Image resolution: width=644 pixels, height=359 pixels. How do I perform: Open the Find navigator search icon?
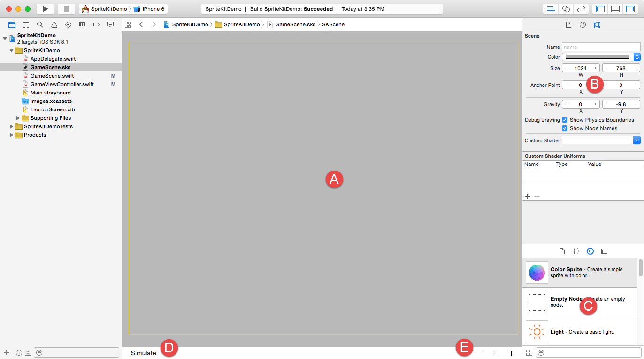pyautogui.click(x=40, y=24)
